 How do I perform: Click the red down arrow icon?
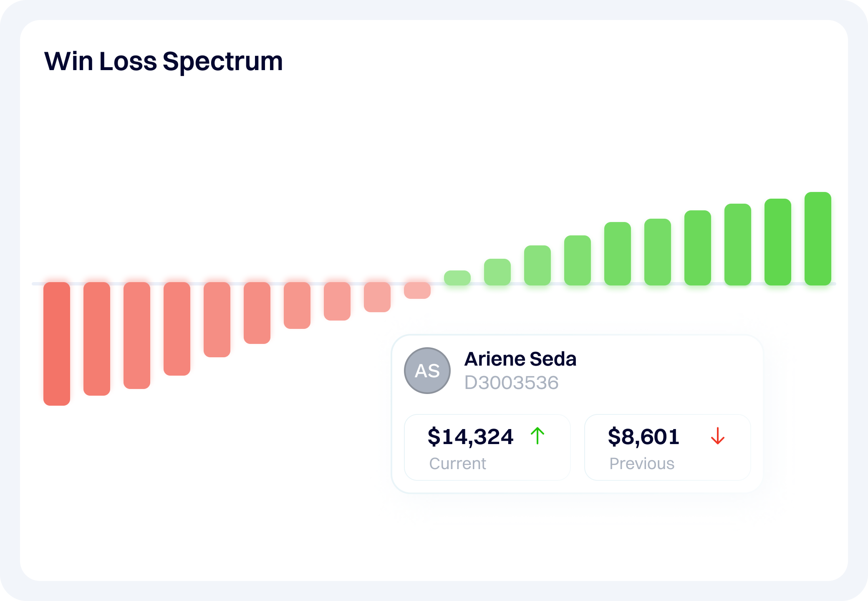pyautogui.click(x=717, y=436)
